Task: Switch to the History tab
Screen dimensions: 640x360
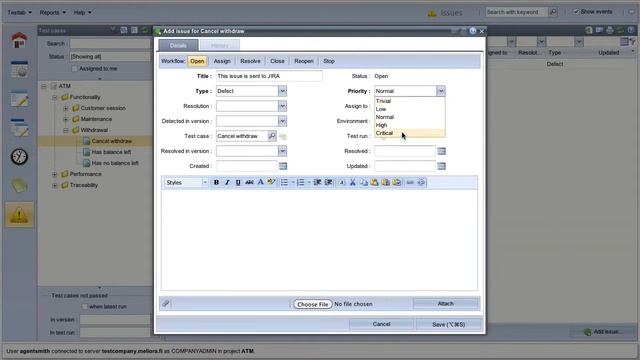Action: coord(220,45)
